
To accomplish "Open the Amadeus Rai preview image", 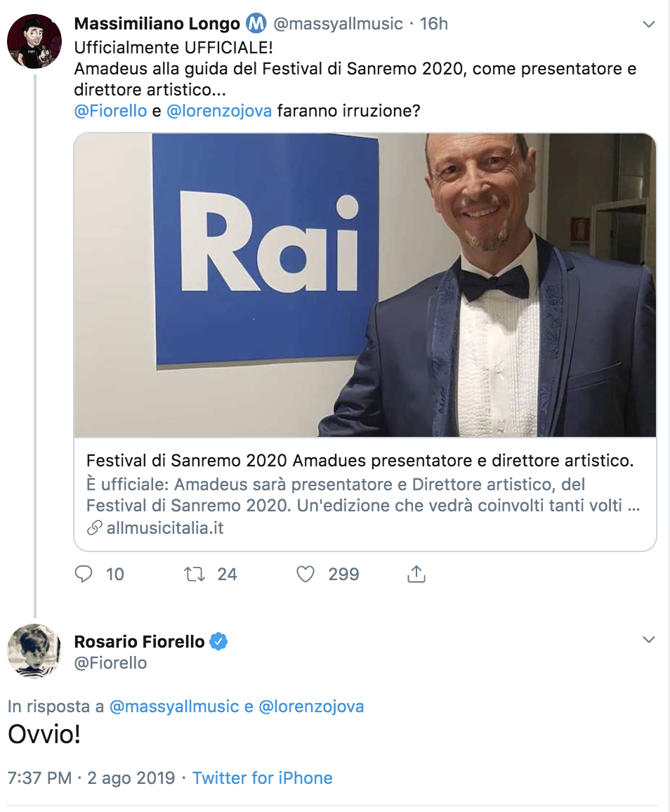I will (364, 285).
